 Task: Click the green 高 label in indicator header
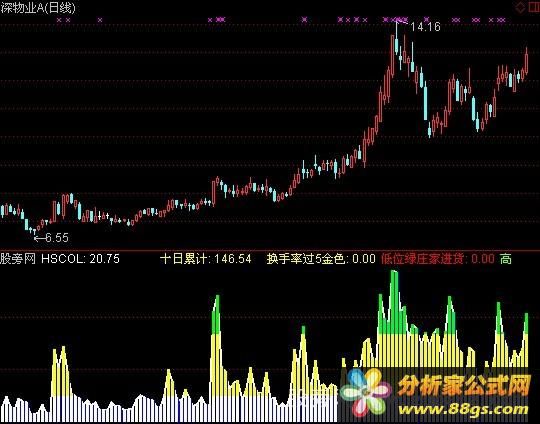pyautogui.click(x=506, y=259)
